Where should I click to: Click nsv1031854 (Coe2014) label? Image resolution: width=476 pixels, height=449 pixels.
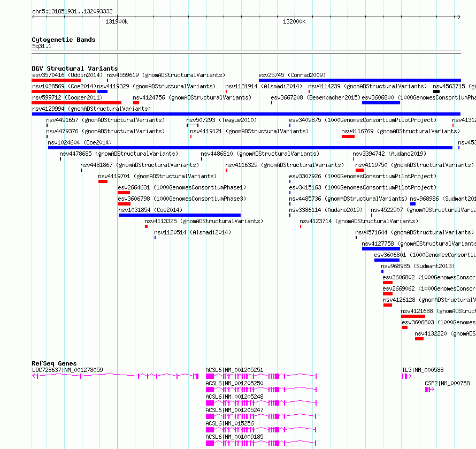pyautogui.click(x=150, y=210)
